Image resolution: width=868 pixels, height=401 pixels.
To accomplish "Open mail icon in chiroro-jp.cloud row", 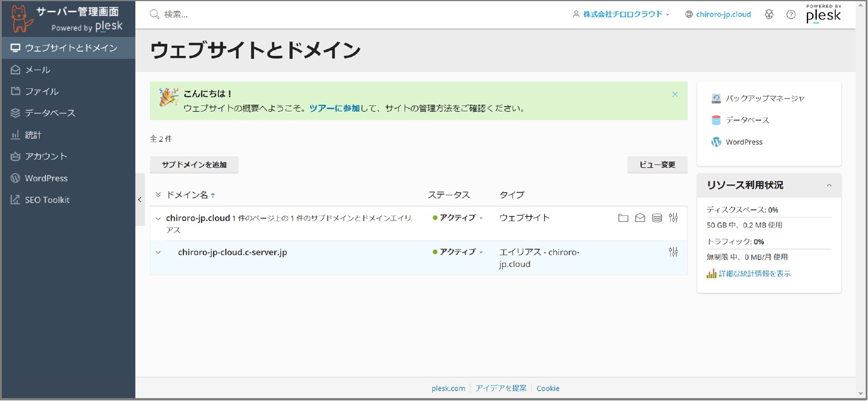I will click(x=640, y=218).
